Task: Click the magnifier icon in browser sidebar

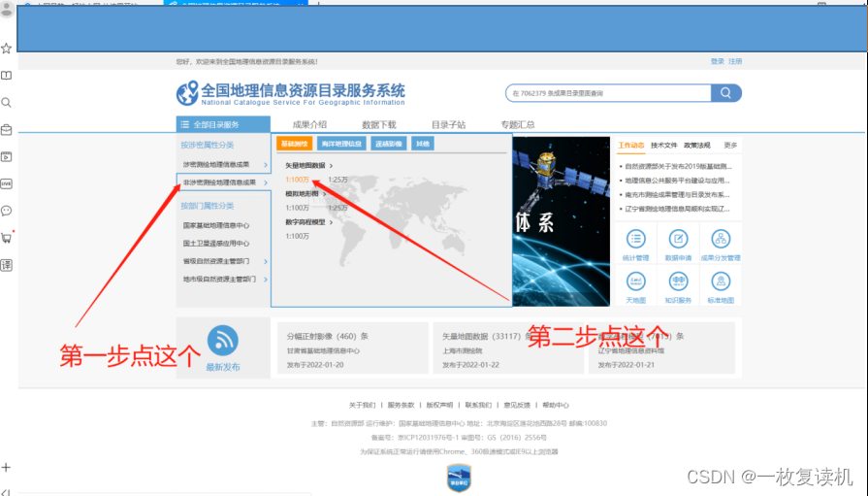Action: (x=7, y=103)
